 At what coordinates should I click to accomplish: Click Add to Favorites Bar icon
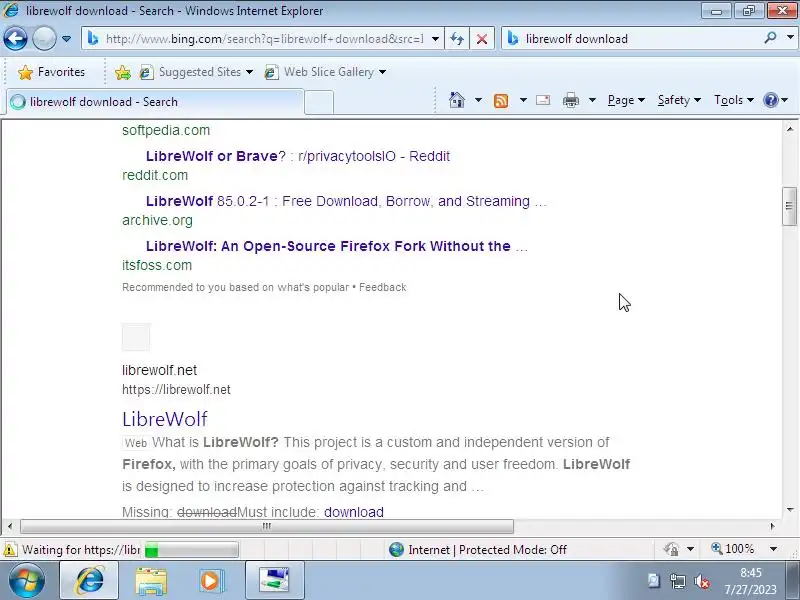(122, 72)
